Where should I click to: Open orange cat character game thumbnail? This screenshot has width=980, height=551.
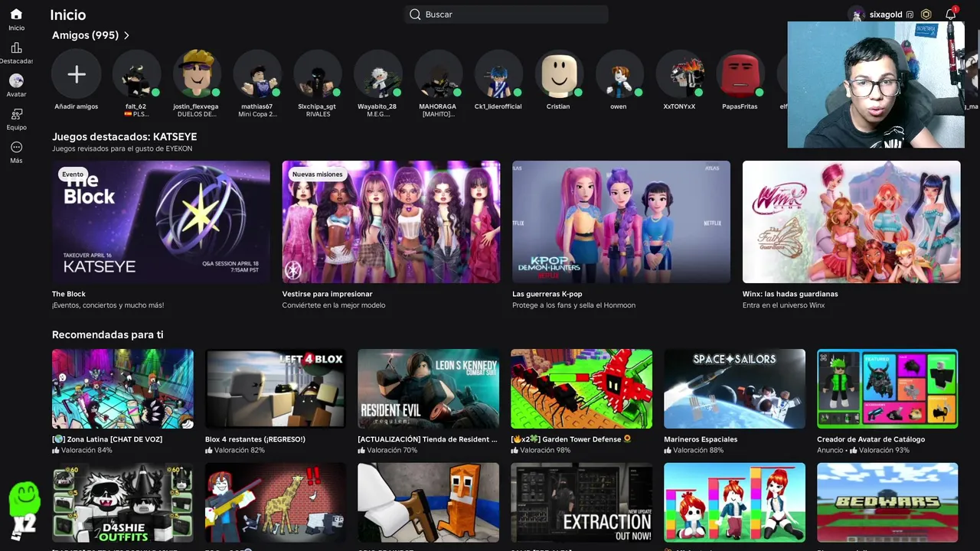point(429,502)
